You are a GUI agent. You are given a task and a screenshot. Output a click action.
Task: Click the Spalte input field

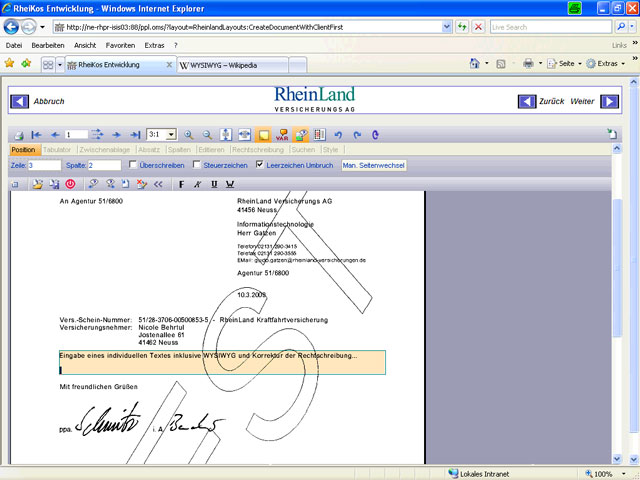tap(104, 165)
